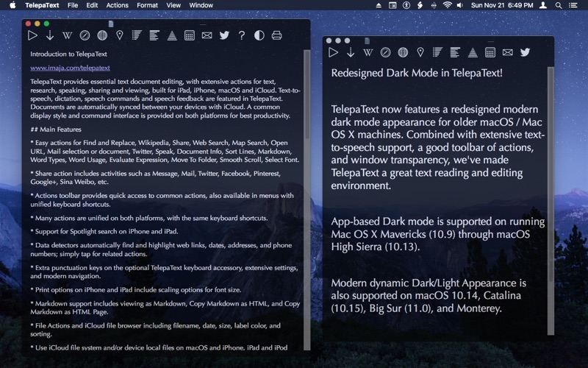Click the date and time in menu bar
The width and height of the screenshot is (588, 368).
(x=502, y=5)
